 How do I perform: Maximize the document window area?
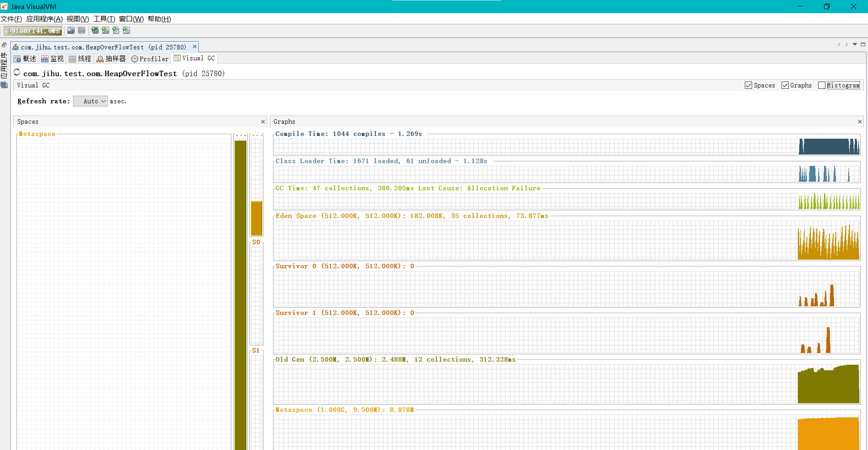tap(863, 44)
